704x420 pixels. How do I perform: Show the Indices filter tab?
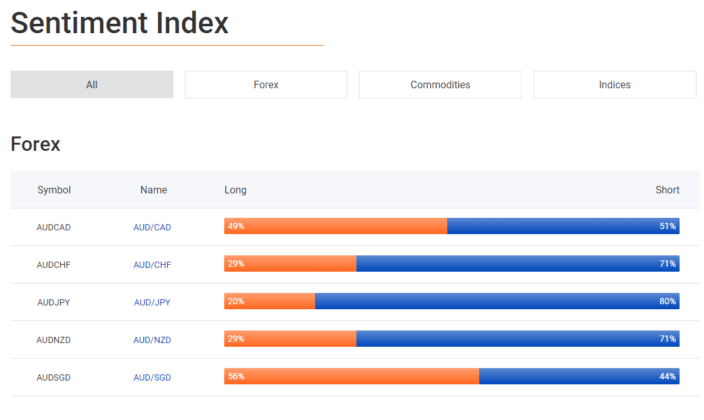pyautogui.click(x=615, y=84)
